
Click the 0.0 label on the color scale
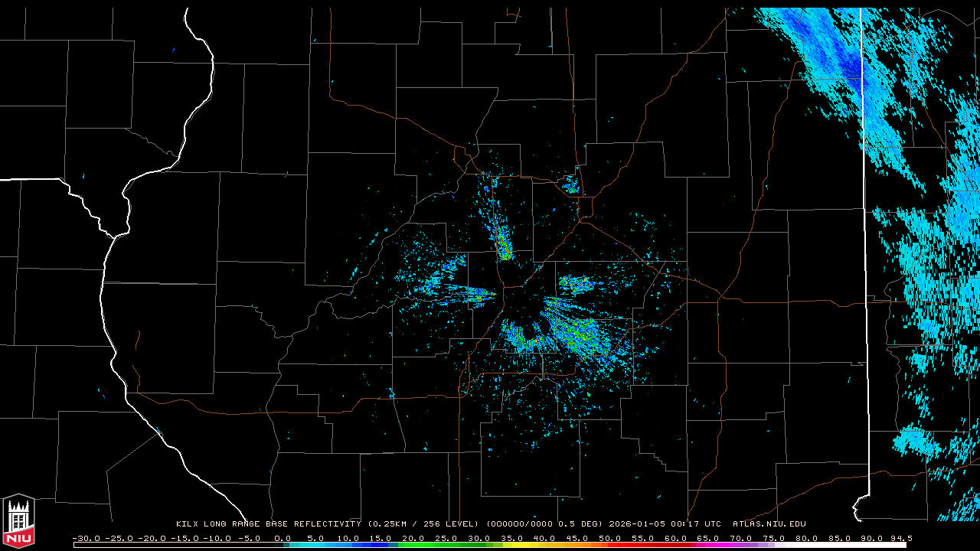tap(283, 538)
